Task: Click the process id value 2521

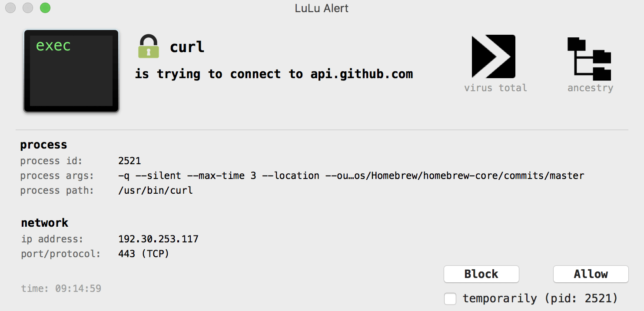Action: pos(129,161)
